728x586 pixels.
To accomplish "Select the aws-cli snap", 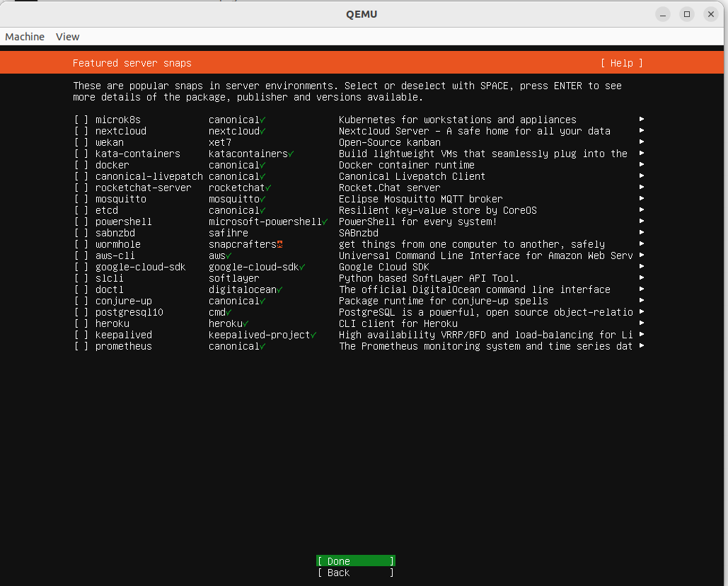I will (81, 255).
